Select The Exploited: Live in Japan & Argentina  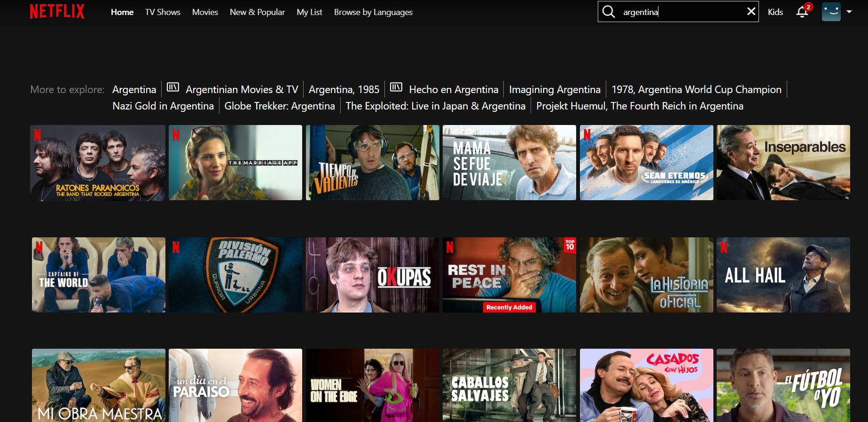click(436, 106)
